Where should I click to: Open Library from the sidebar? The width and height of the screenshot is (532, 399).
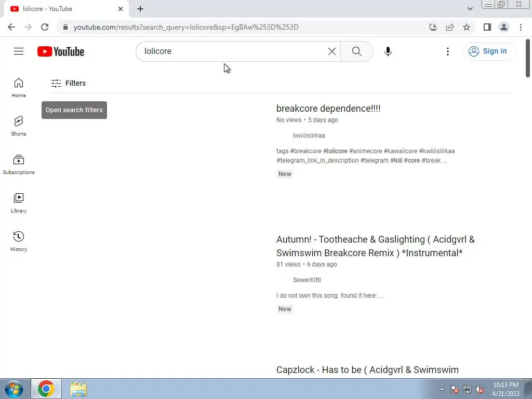point(19,203)
